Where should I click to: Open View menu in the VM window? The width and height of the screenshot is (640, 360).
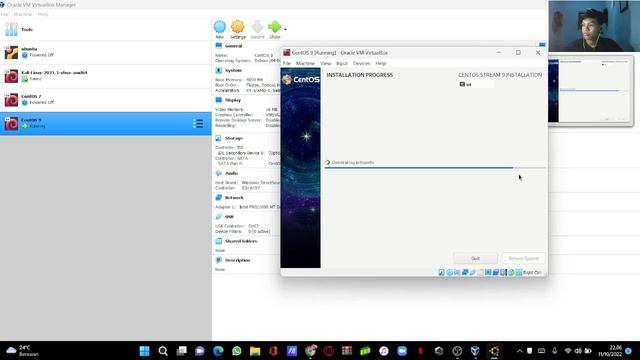(325, 64)
